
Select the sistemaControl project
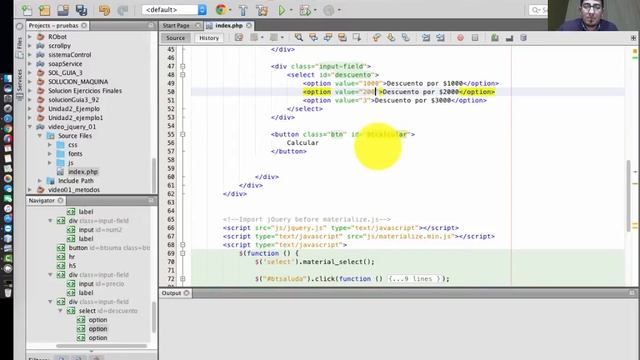[70, 55]
